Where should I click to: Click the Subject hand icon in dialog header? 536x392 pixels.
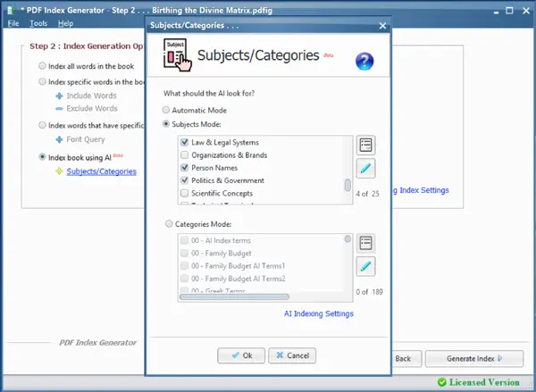click(x=177, y=55)
